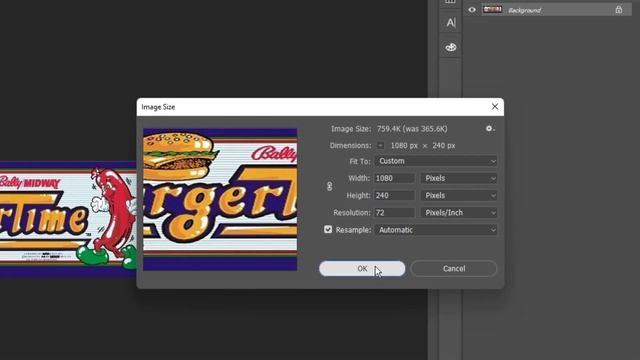Open the Character panel 'A|' icon
This screenshot has height=360, width=640.
point(451,23)
